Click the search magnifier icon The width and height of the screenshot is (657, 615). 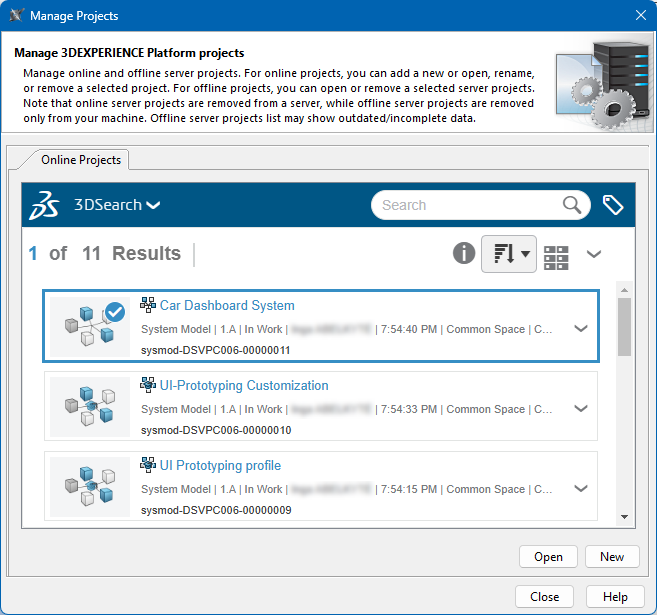click(x=572, y=205)
